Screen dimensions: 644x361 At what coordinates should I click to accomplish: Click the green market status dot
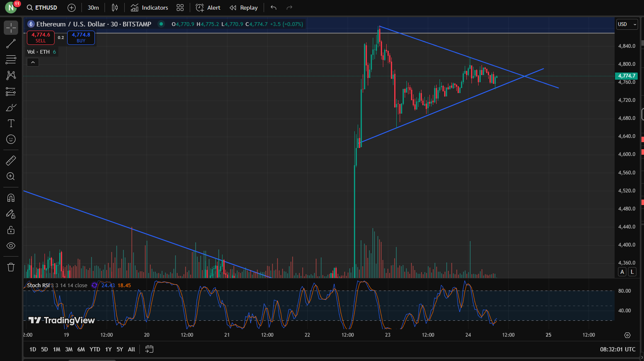(x=161, y=24)
